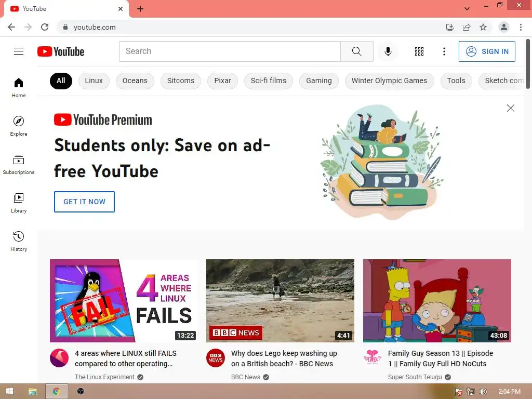Click the network tray icon
532x399 pixels.
click(471, 392)
